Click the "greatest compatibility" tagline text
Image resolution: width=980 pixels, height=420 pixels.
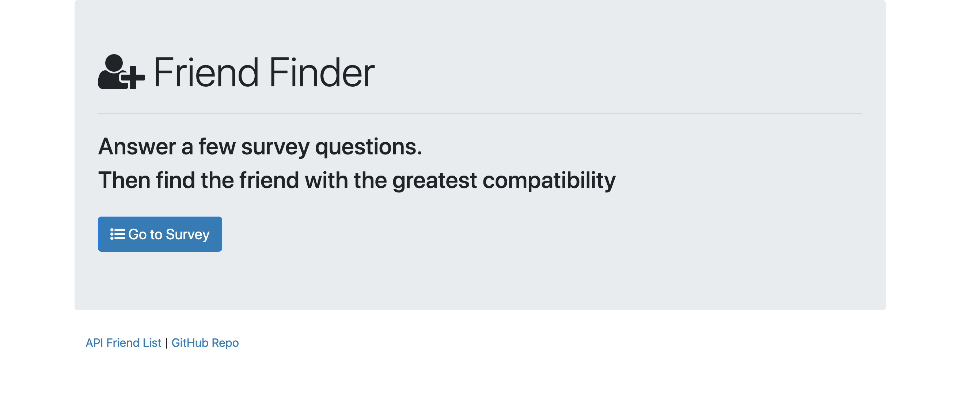pyautogui.click(x=504, y=180)
